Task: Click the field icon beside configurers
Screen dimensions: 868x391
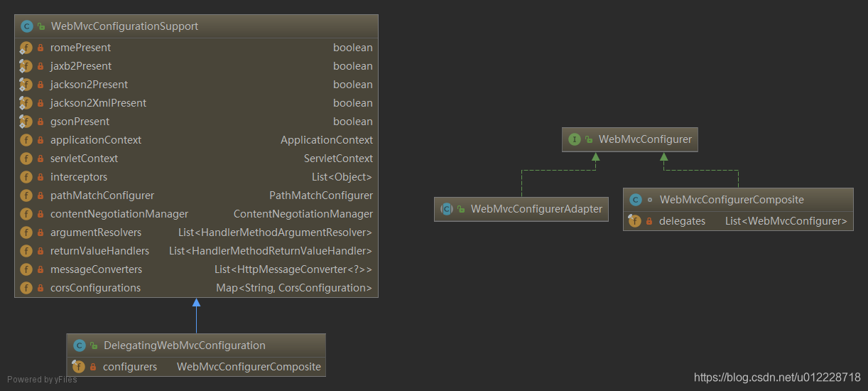Action: (79, 367)
